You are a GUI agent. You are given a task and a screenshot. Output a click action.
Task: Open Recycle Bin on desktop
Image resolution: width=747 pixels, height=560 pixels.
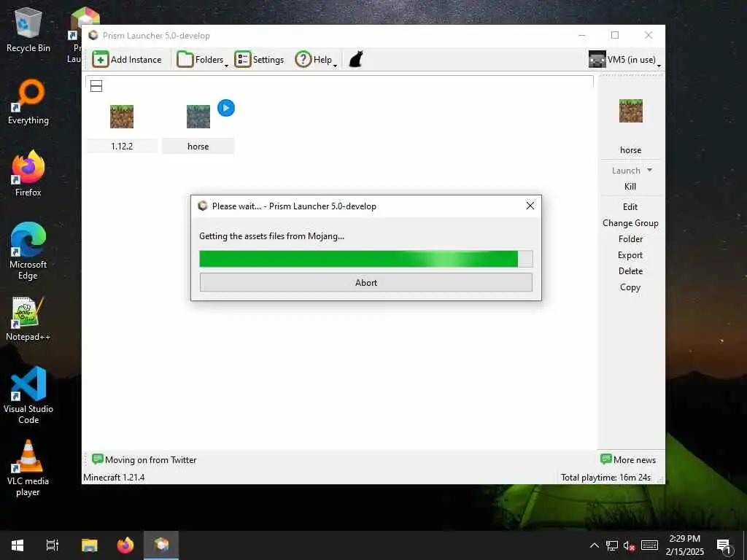(x=28, y=31)
